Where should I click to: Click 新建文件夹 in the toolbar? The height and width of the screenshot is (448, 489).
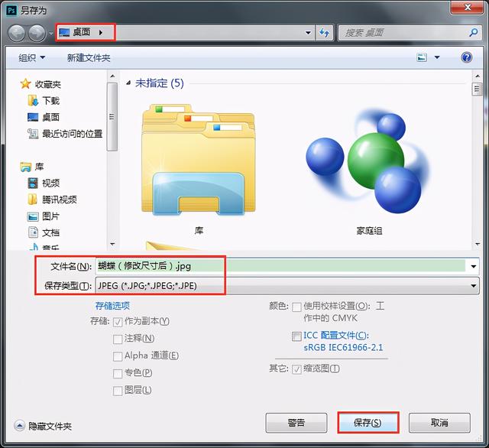(x=89, y=57)
